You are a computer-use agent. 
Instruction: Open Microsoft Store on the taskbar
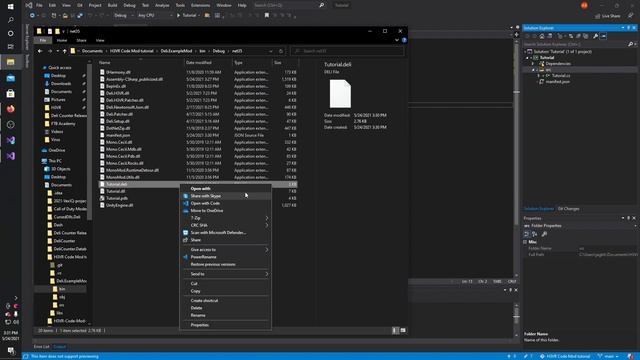point(11,93)
